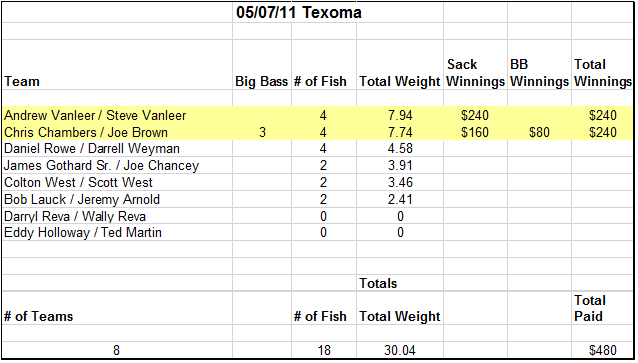Click the Sack Winnings header cell
This screenshot has height=363, width=638.
[x=475, y=65]
